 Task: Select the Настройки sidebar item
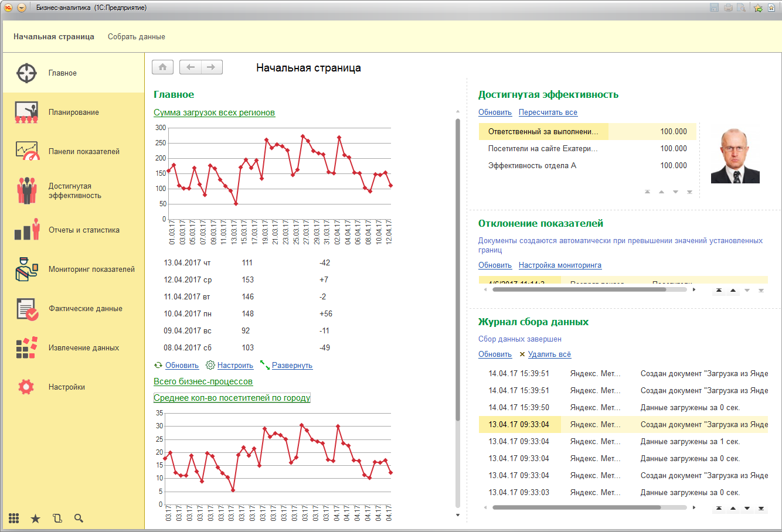(x=74, y=387)
